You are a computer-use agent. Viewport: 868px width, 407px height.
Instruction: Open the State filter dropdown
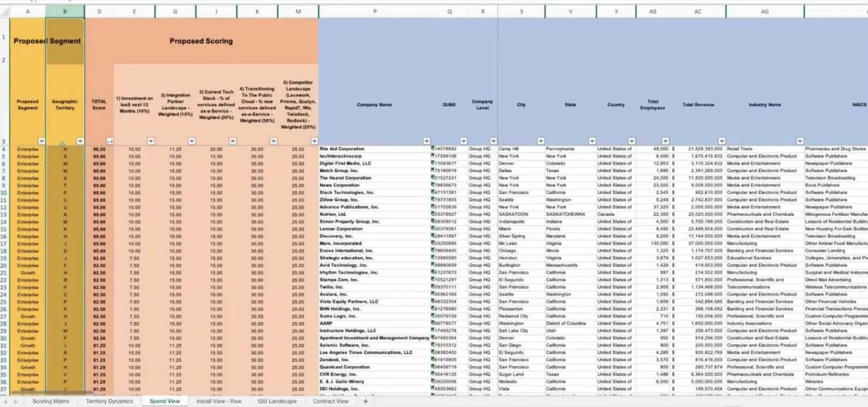tap(592, 141)
